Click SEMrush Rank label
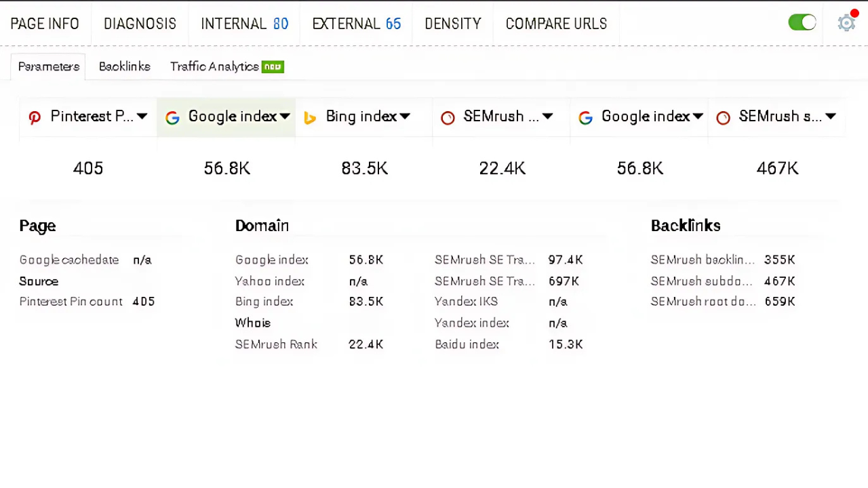 [276, 344]
